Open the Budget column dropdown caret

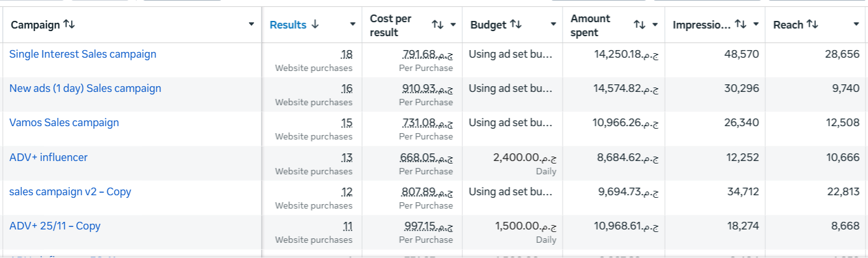tap(553, 25)
